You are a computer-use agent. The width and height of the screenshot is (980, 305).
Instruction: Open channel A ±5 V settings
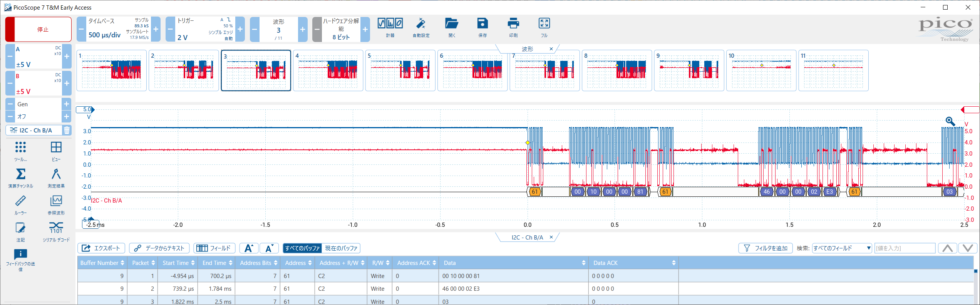click(x=38, y=56)
